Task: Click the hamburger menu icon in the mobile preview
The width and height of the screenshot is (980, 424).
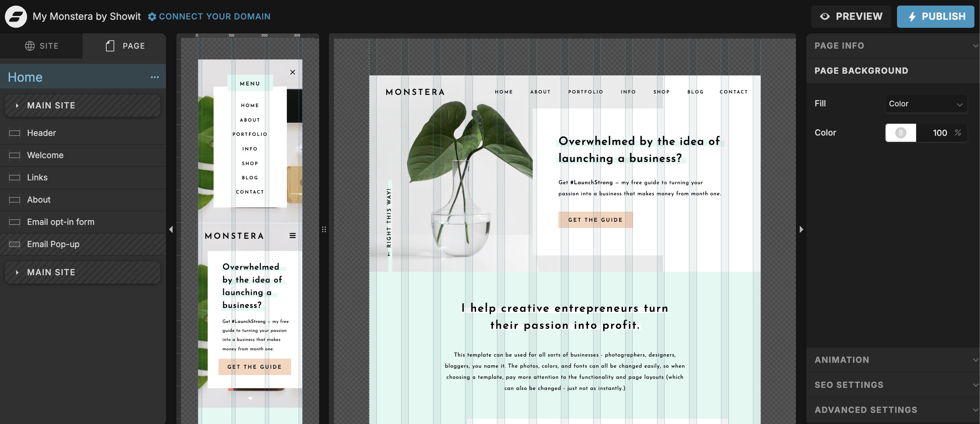Action: (292, 236)
